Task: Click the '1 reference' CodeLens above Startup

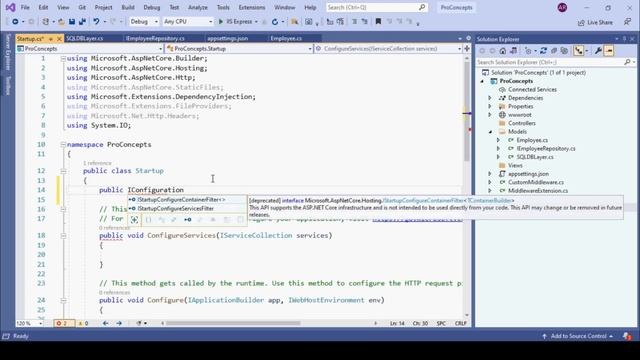Action: [97, 163]
